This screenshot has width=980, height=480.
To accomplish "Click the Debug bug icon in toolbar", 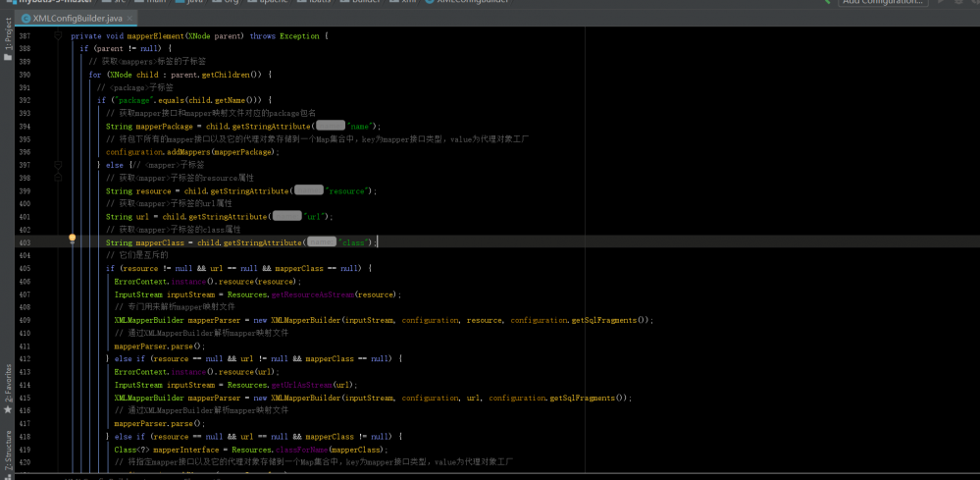I will 959,3.
